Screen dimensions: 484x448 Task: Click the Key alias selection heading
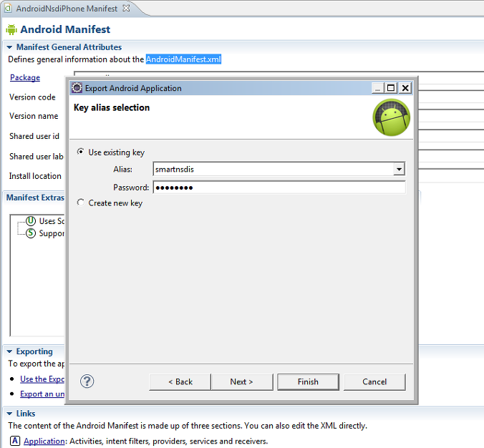pyautogui.click(x=112, y=107)
